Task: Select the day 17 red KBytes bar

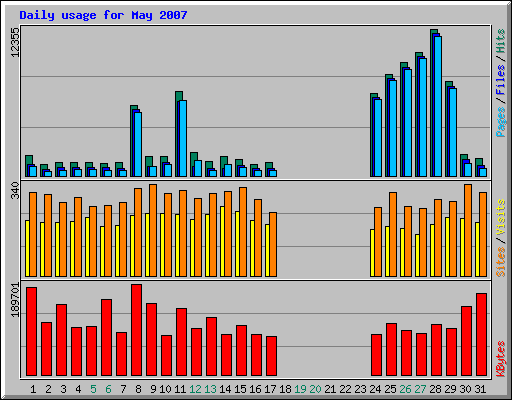Action: point(271,356)
